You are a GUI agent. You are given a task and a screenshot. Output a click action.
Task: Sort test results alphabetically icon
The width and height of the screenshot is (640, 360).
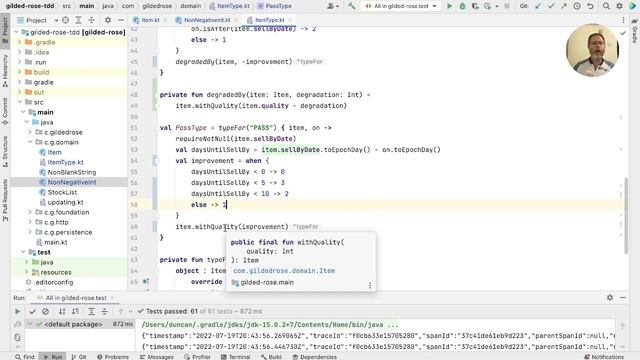point(62,311)
